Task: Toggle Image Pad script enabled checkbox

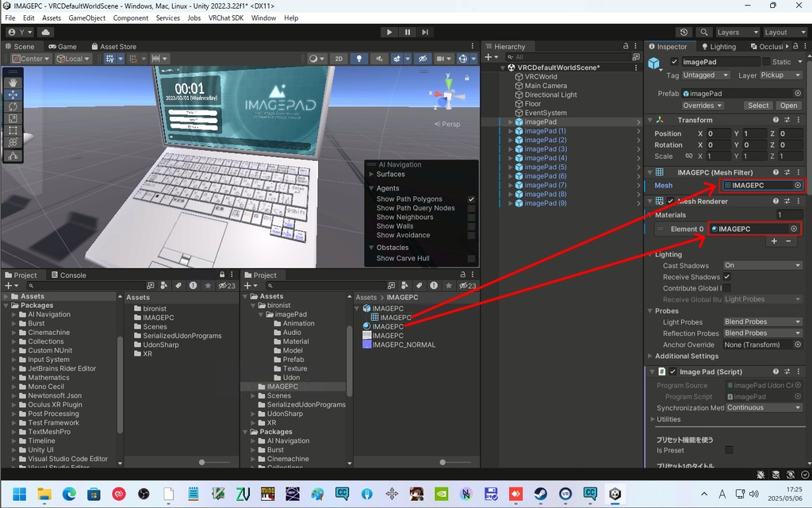Action: coord(672,371)
